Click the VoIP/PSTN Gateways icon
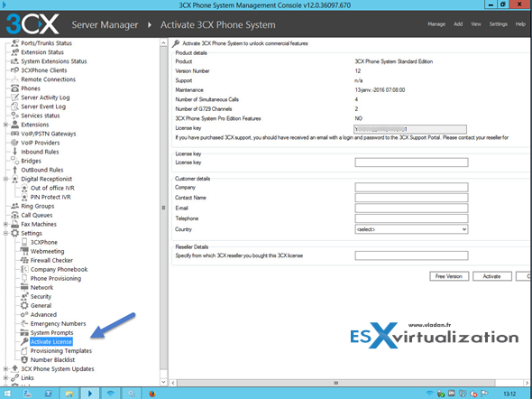The width and height of the screenshot is (532, 399). (x=14, y=134)
